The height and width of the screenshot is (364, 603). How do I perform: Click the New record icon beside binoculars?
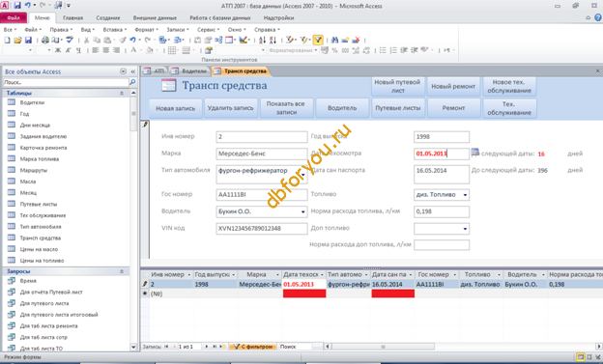[x=345, y=40]
